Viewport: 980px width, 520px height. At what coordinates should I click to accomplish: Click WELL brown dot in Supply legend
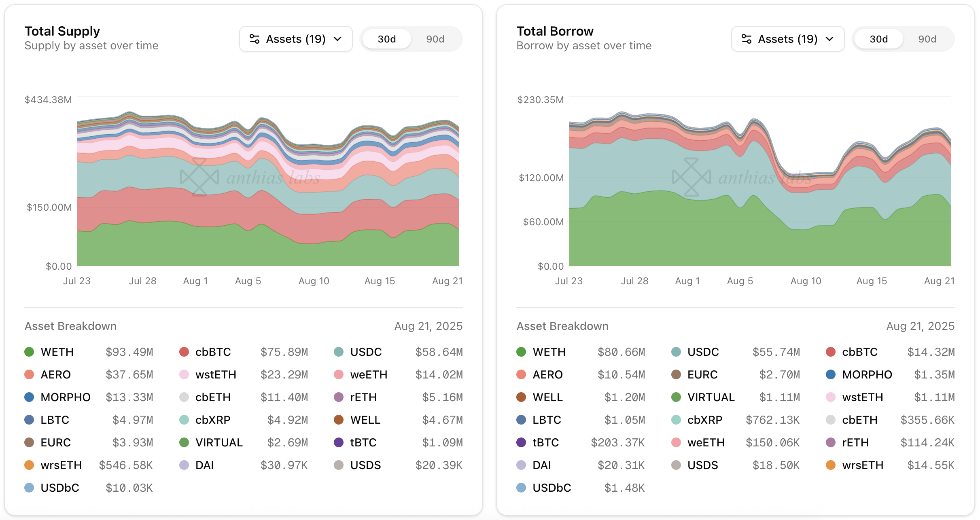tap(339, 420)
